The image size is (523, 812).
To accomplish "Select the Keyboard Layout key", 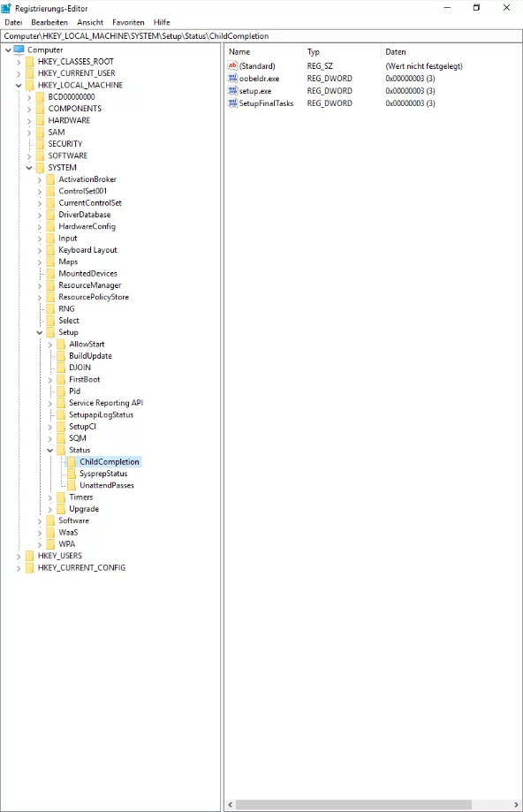I will (x=87, y=249).
